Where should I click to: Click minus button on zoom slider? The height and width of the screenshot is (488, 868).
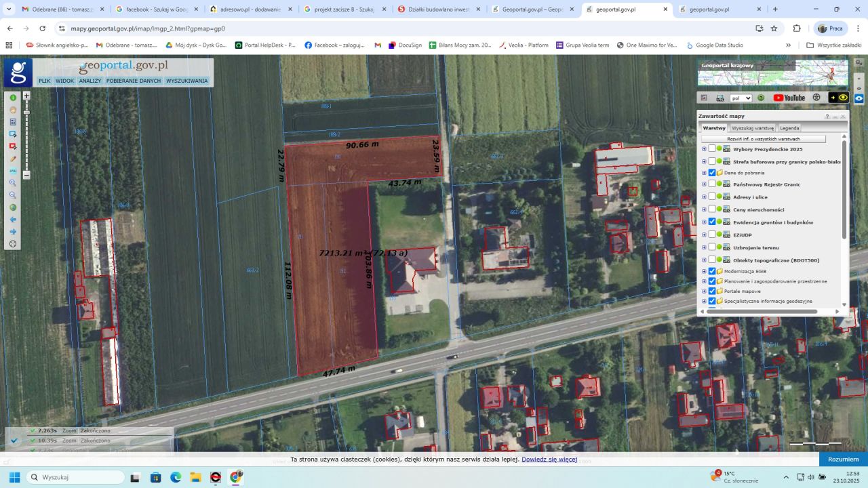tap(26, 175)
